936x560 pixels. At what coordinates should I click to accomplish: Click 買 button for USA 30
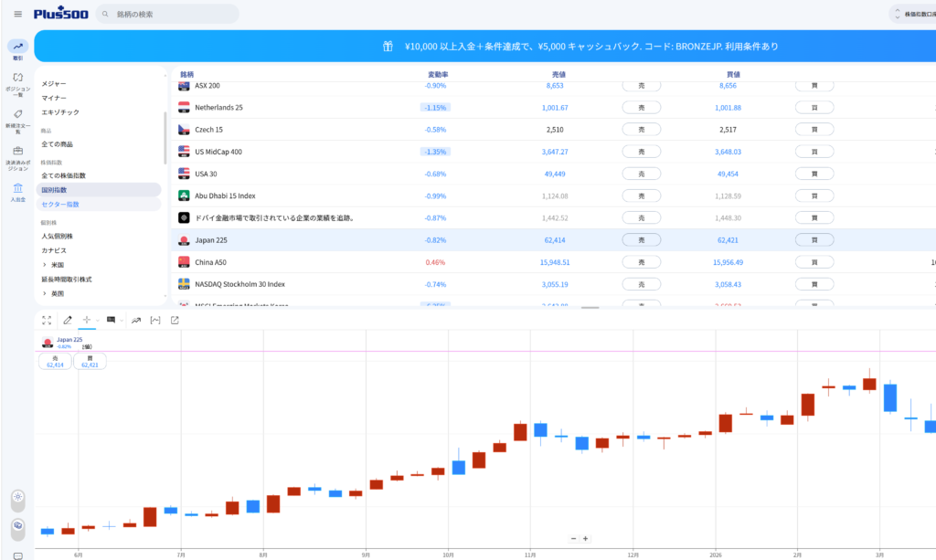pyautogui.click(x=814, y=174)
